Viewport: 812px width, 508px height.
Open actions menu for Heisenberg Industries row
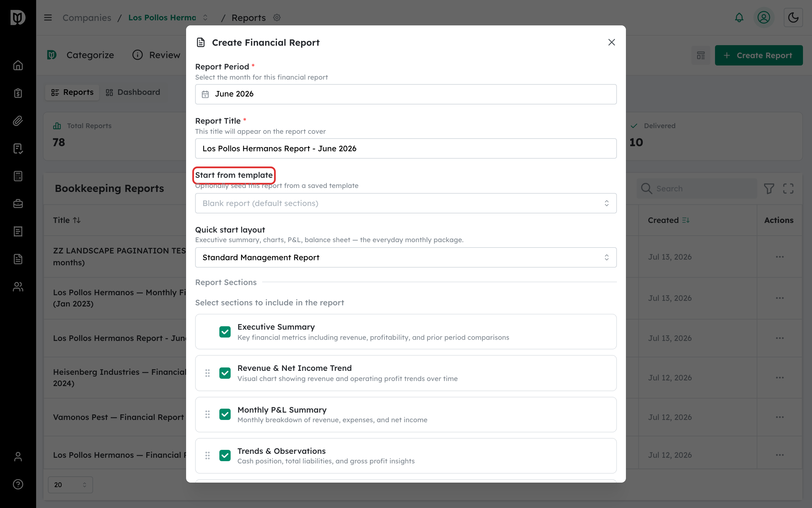tap(780, 378)
